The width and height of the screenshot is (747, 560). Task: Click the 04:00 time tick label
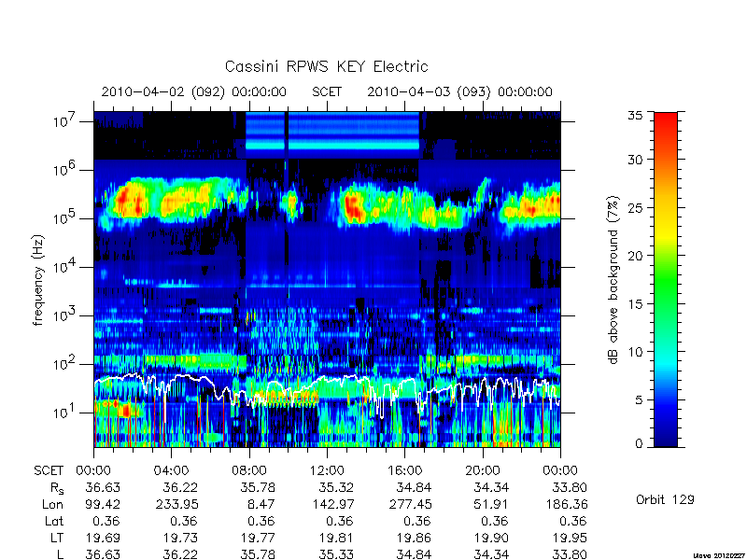(x=171, y=470)
